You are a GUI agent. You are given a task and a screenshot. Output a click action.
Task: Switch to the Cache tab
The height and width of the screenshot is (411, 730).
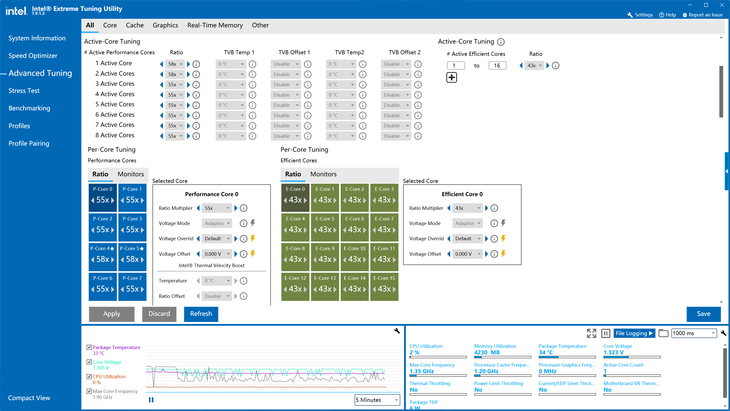(135, 26)
